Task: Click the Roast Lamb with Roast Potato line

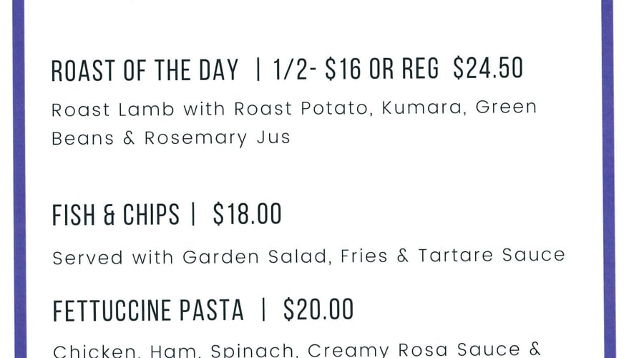Action: (294, 108)
